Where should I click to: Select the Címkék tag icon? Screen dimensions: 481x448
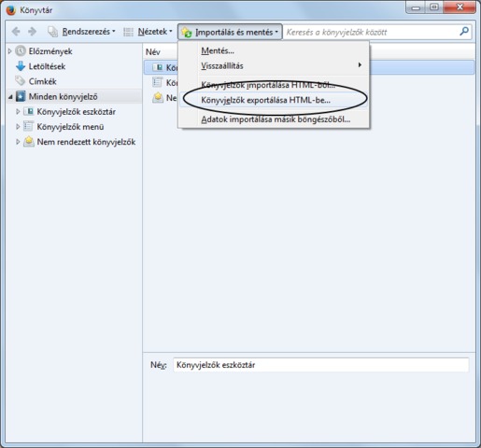[x=21, y=81]
